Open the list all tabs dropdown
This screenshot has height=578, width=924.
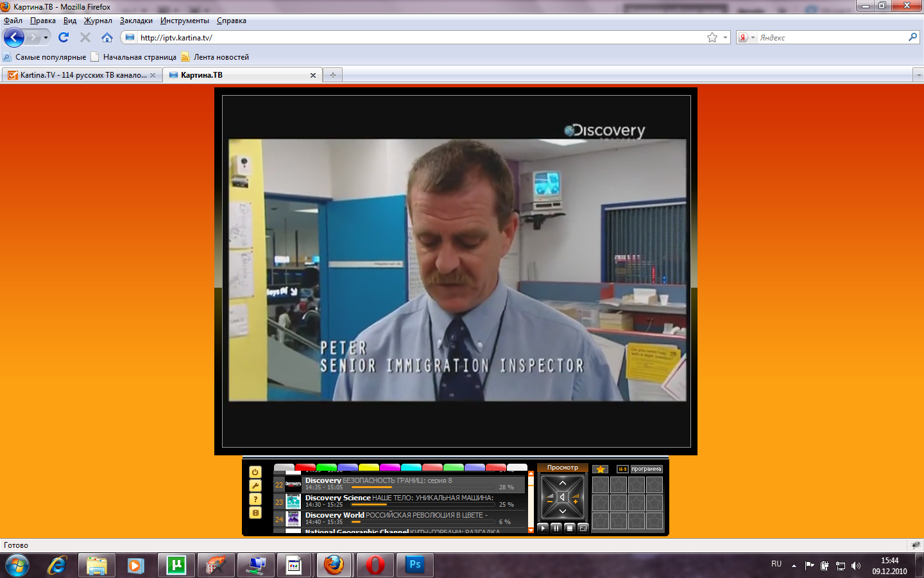click(918, 75)
